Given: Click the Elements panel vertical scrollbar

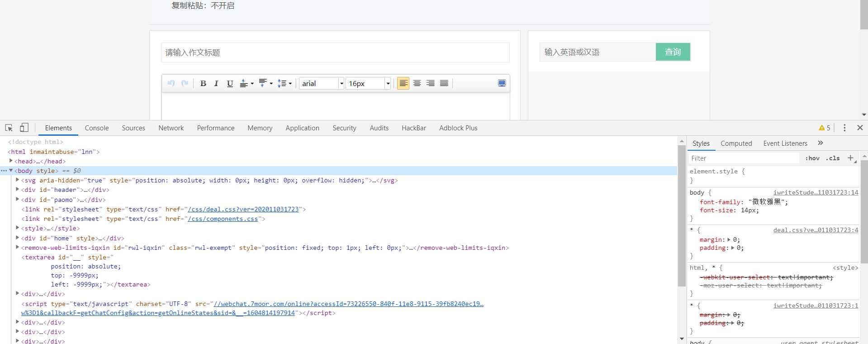Looking at the screenshot, I should coord(682,216).
